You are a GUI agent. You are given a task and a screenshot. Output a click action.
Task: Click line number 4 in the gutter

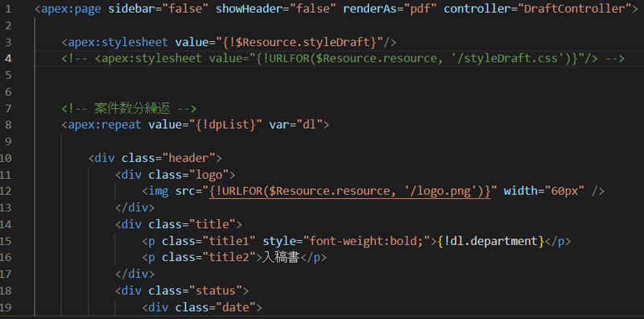9,58
